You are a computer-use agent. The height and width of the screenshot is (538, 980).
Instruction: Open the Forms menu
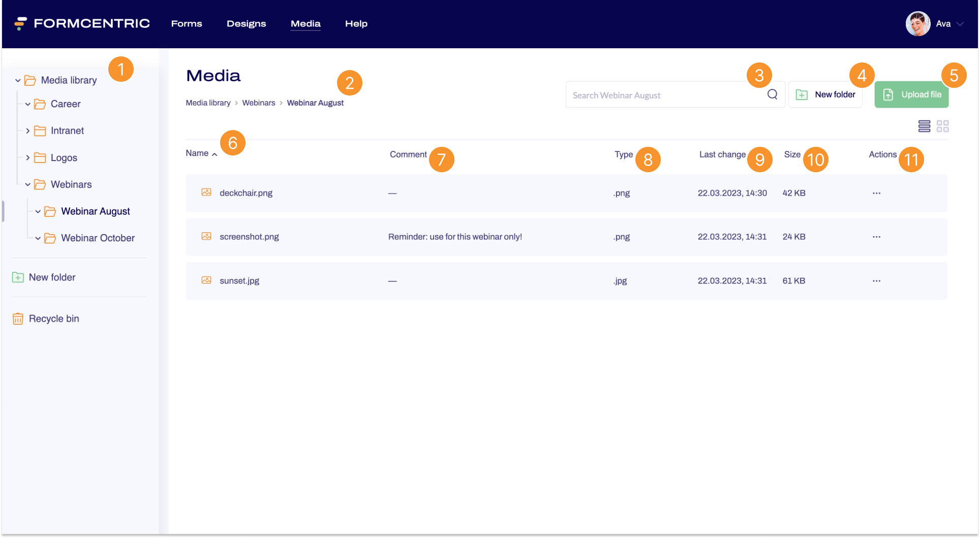pos(187,24)
